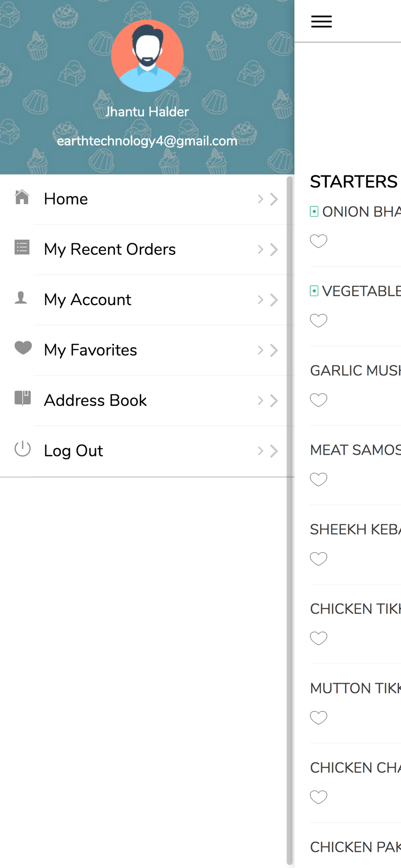This screenshot has height=868, width=401.
Task: Click the My Favorites heart icon
Action: [x=23, y=348]
